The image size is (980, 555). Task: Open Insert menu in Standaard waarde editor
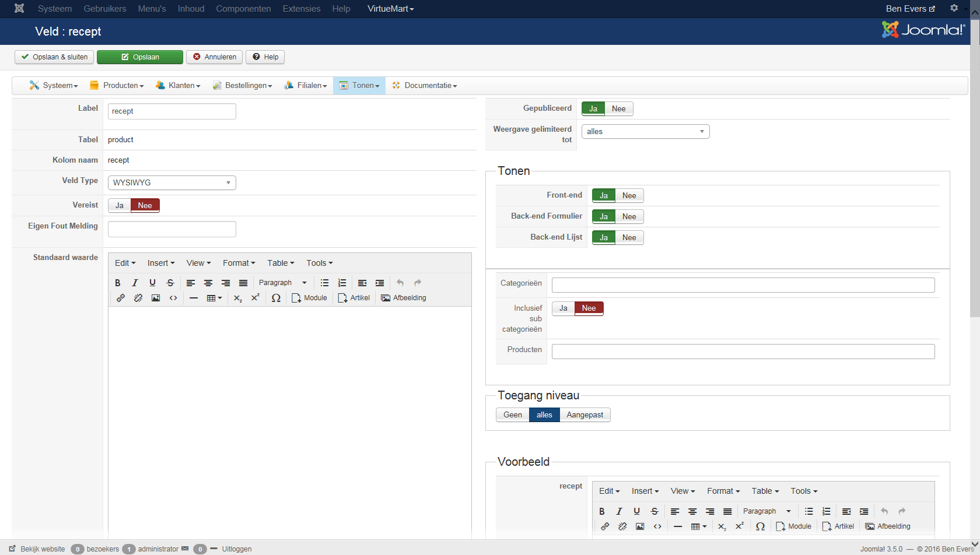161,263
